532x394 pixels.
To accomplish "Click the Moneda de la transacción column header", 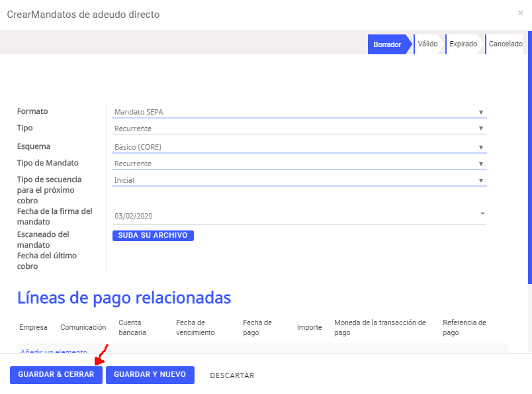I will [380, 327].
